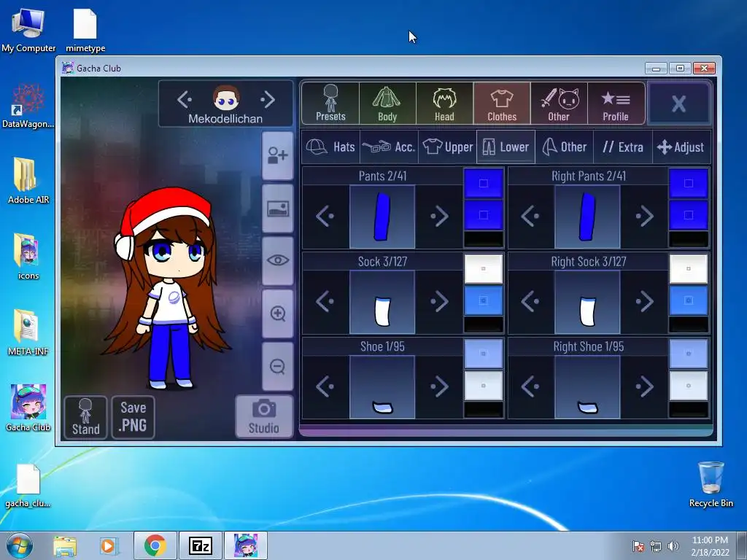Open the Clothes category
Viewport: 747px width, 560px height.
(502, 103)
